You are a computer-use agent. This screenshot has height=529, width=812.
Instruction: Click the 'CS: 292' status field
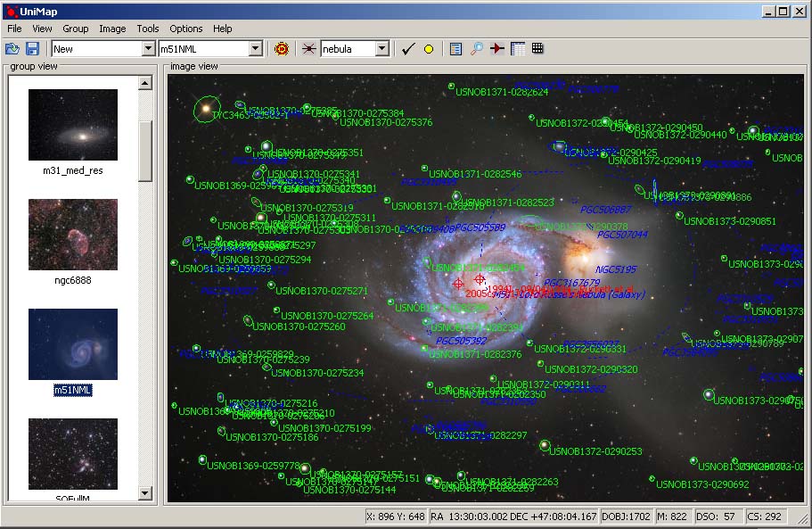coord(764,517)
